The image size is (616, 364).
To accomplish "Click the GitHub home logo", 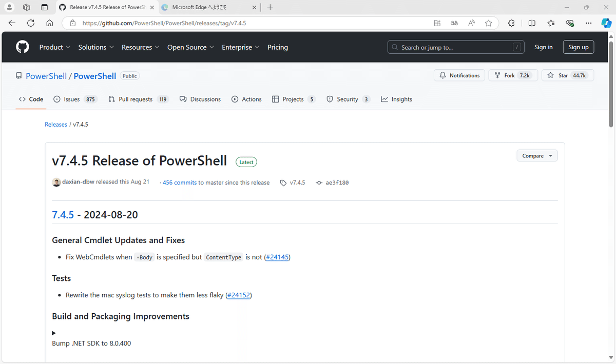I will pos(22,47).
